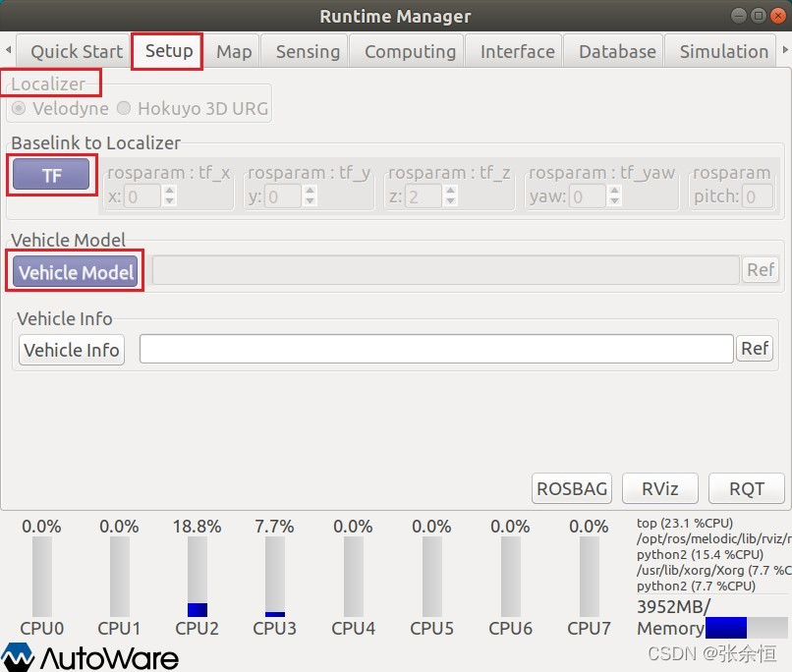Choose the Velodyne localizer radio button
Screen dimensions: 792x672
click(x=19, y=108)
